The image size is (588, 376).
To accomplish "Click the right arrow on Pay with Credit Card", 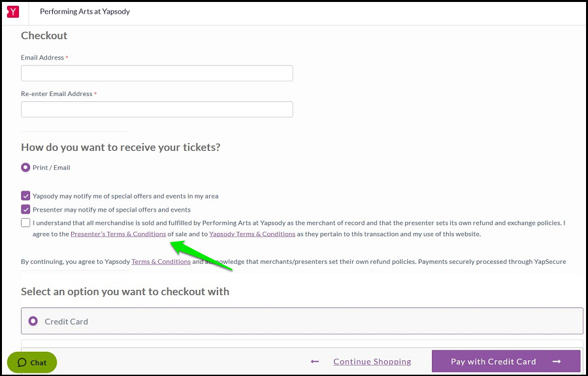I will coord(557,362).
